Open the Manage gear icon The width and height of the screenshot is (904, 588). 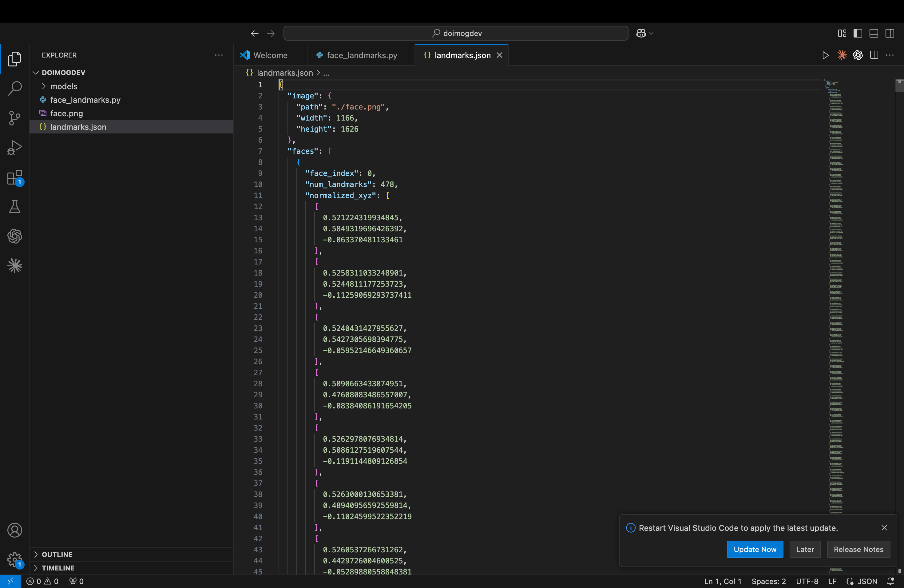pyautogui.click(x=14, y=559)
